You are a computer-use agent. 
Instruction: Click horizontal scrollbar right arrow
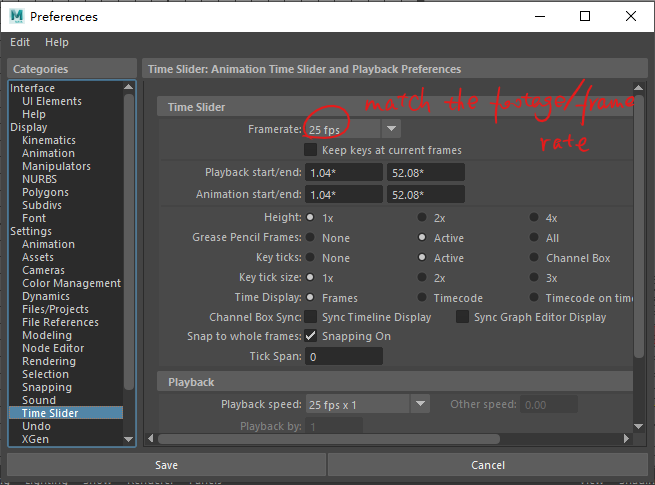(x=626, y=438)
